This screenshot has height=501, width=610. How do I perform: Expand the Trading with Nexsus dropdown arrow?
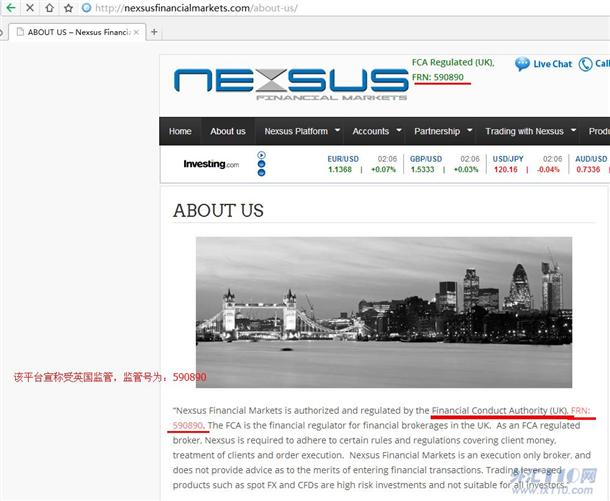(x=573, y=130)
